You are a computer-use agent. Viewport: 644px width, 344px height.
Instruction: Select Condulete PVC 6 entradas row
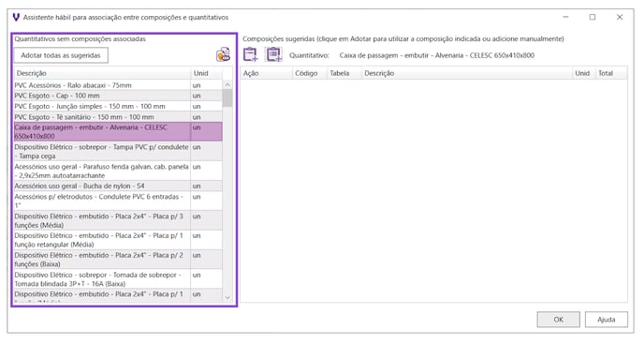coord(118,201)
